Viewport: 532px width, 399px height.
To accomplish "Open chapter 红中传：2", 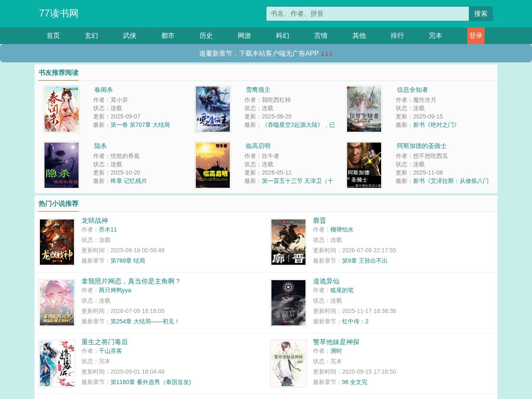I will [355, 321].
